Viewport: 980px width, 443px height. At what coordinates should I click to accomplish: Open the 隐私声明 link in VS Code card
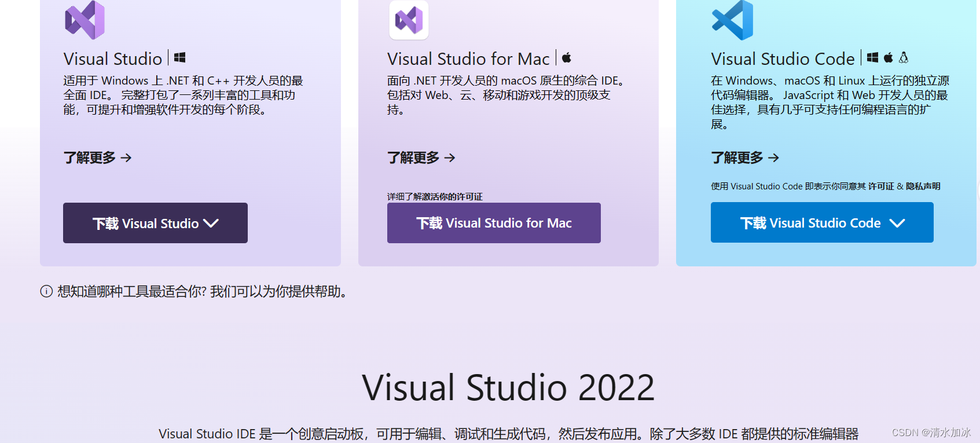pyautogui.click(x=923, y=186)
